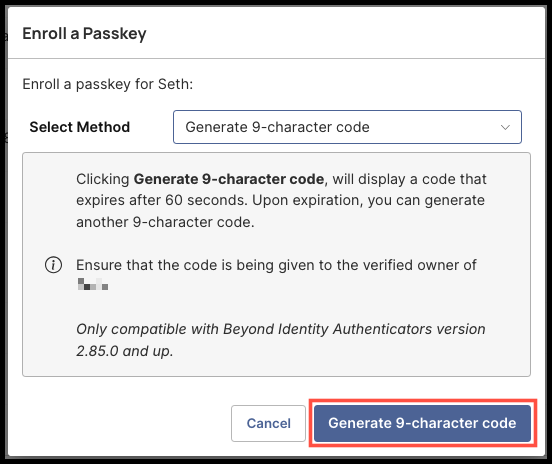Click the bold Generate 9-character code text
This screenshot has width=552, height=464.
tap(229, 179)
